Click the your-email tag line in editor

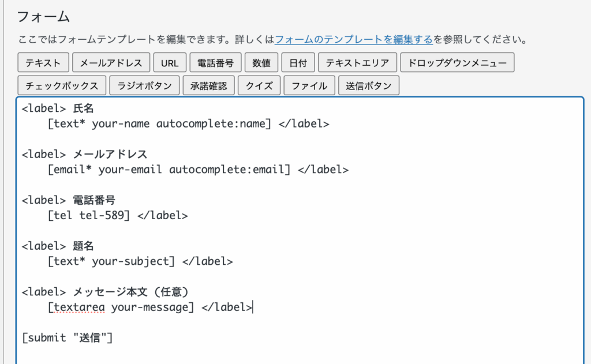169,170
